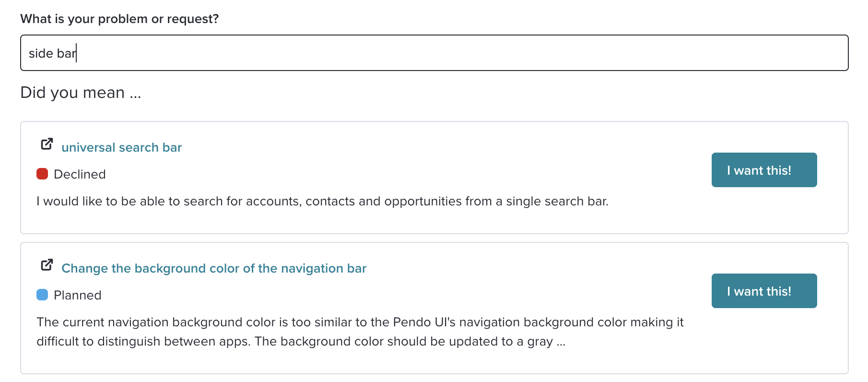The image size is (868, 382).
Task: Select the "Declined" status label
Action: pos(80,174)
